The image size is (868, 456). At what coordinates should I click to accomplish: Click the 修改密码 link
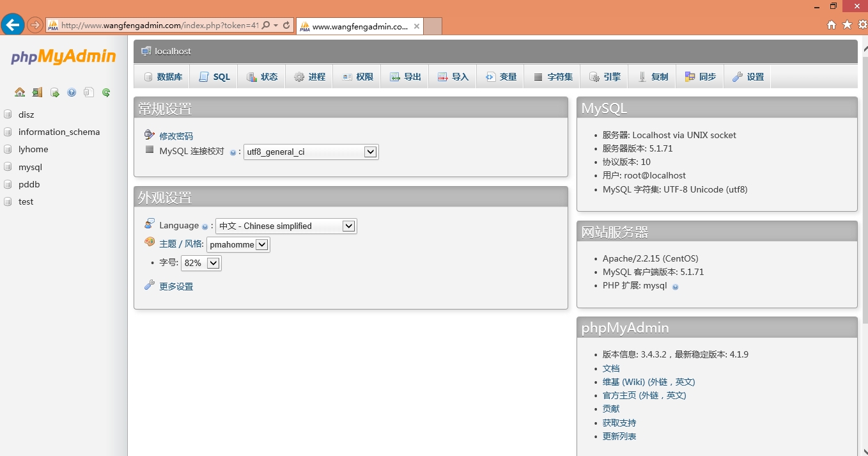click(176, 136)
